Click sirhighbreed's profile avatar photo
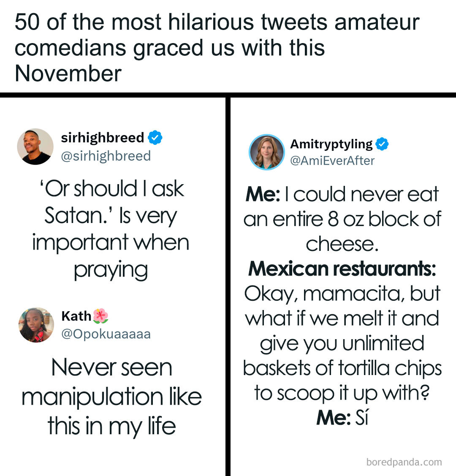This screenshot has width=456, height=476. (x=35, y=147)
